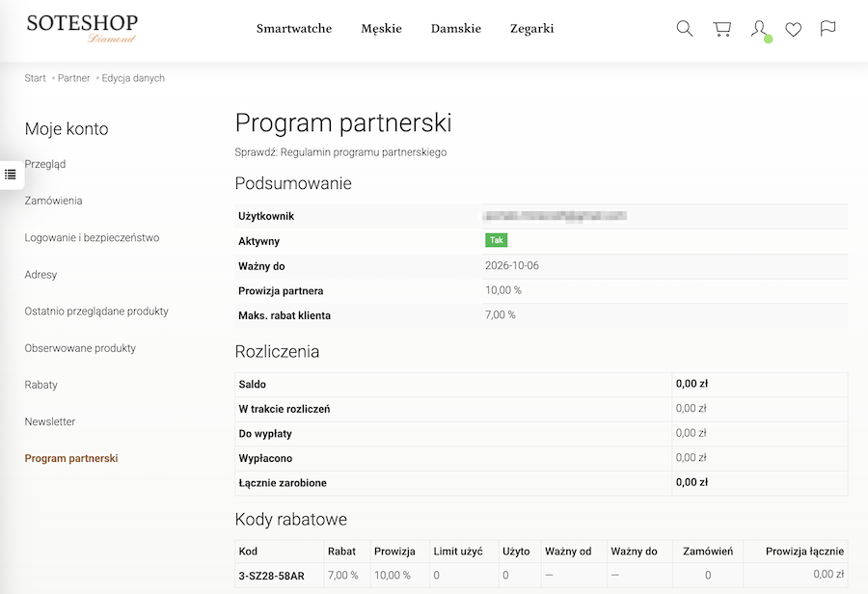Click the green Tak status badge
Image resolution: width=868 pixels, height=594 pixels.
tap(496, 240)
